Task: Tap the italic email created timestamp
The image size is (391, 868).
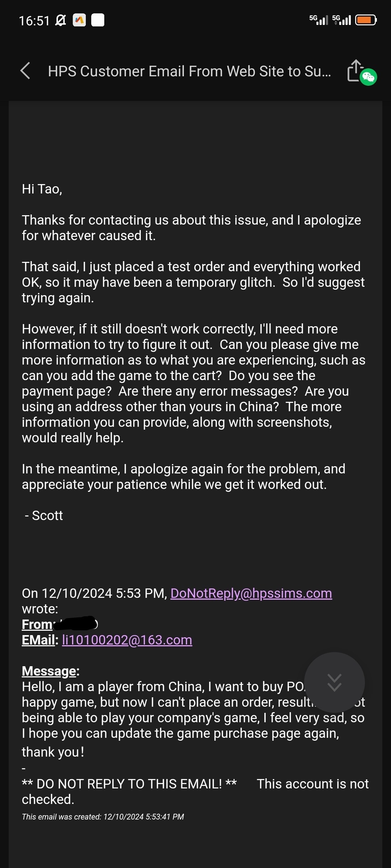Action: pyautogui.click(x=103, y=817)
